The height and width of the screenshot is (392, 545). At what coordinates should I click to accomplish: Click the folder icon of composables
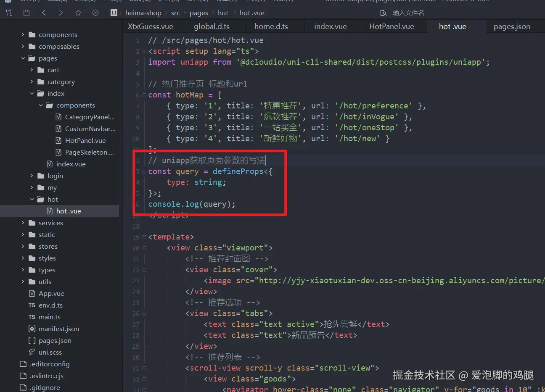tap(32, 46)
